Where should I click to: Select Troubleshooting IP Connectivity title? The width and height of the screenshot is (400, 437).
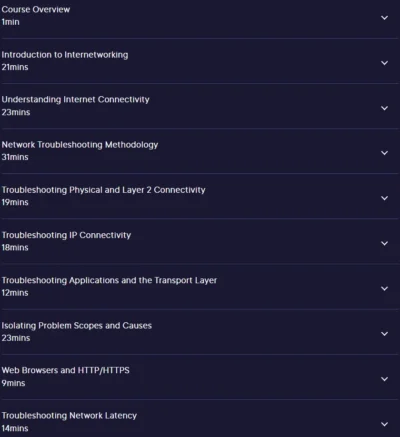click(x=66, y=235)
